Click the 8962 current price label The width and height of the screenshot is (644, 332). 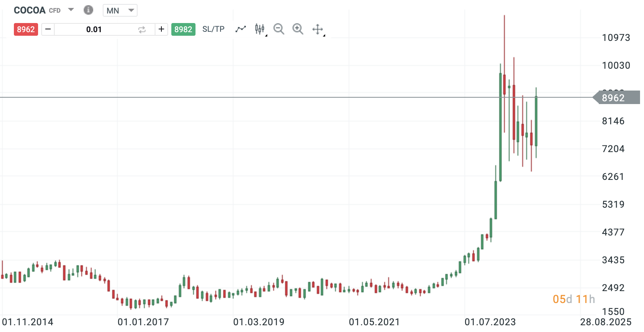click(x=613, y=98)
